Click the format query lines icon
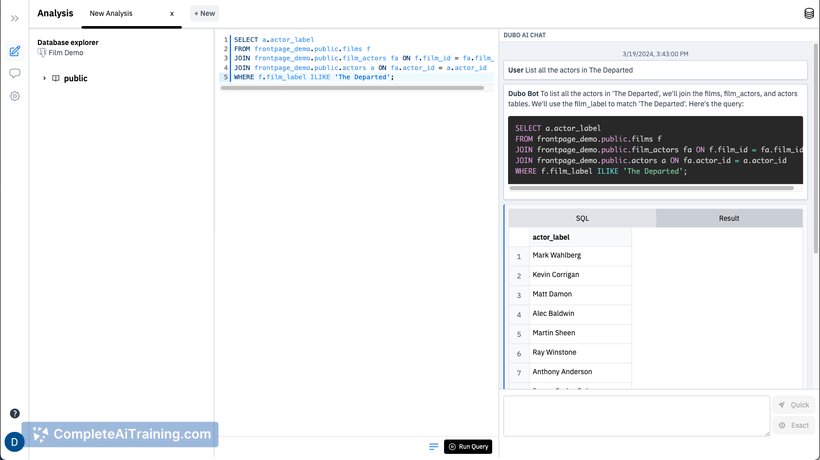Screen dimensions: 820x460 [434, 446]
